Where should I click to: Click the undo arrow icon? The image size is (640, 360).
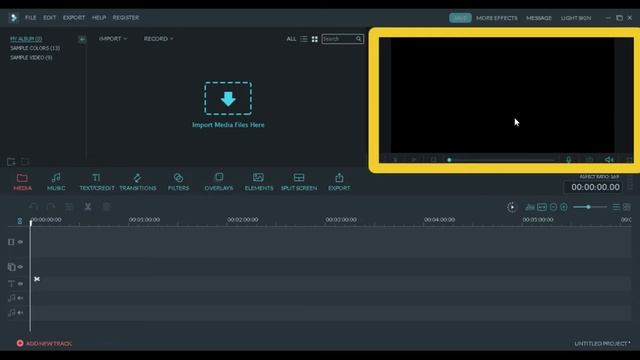click(34, 207)
